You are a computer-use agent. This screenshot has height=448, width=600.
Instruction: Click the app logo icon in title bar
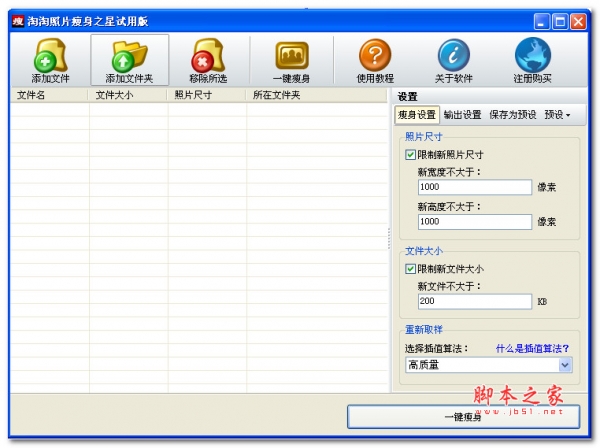point(18,21)
